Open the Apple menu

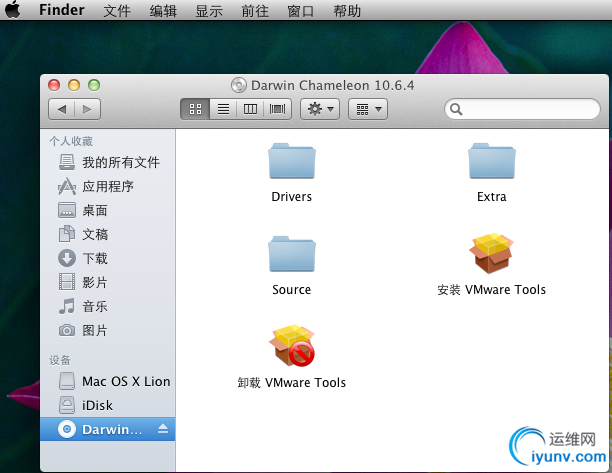point(13,9)
